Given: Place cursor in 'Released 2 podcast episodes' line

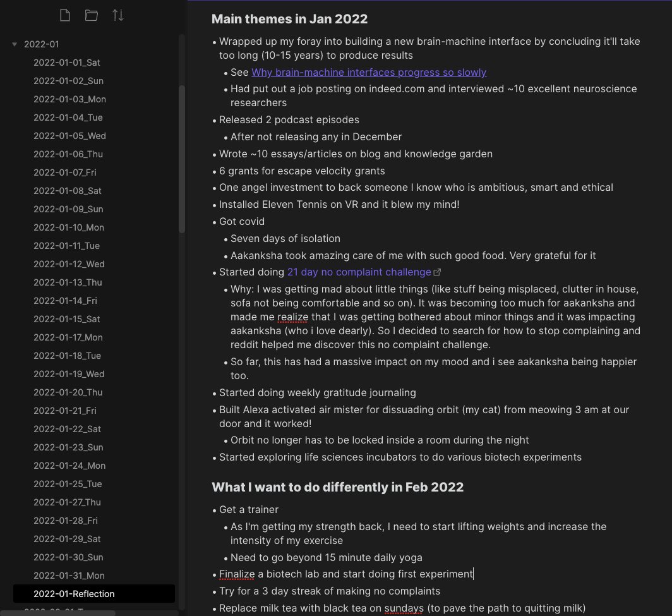Looking at the screenshot, I should [289, 119].
